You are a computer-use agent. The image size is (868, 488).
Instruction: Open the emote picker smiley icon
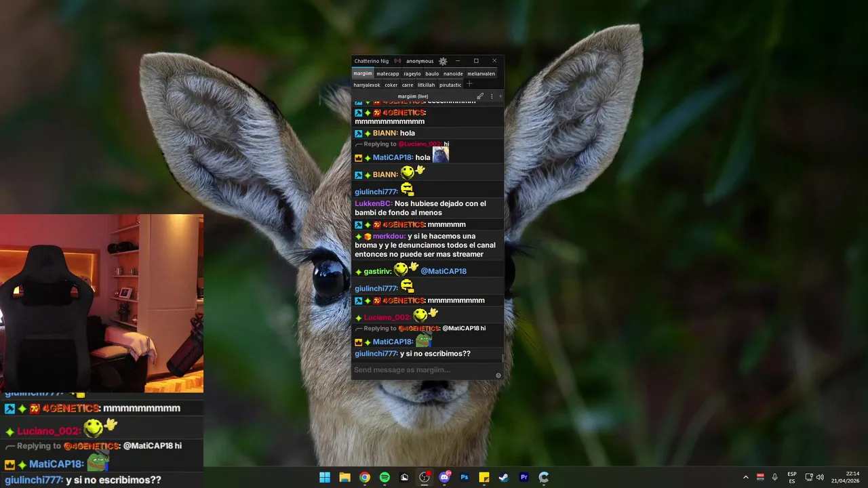(498, 375)
